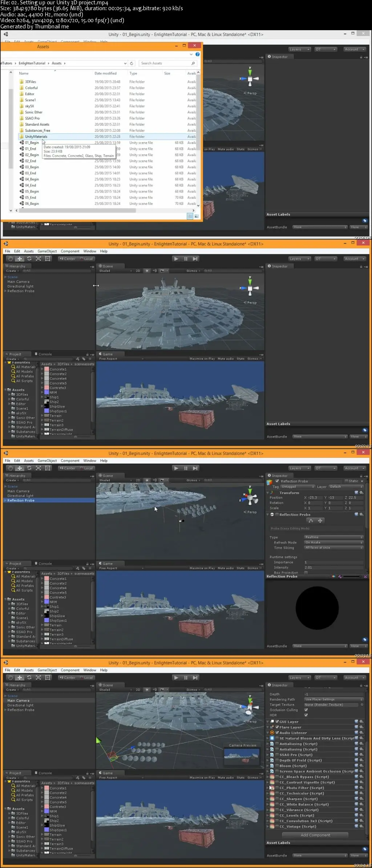Open gear menu for SE Natural Bloom script
Viewport: 372px width, 868px height.
click(361, 738)
